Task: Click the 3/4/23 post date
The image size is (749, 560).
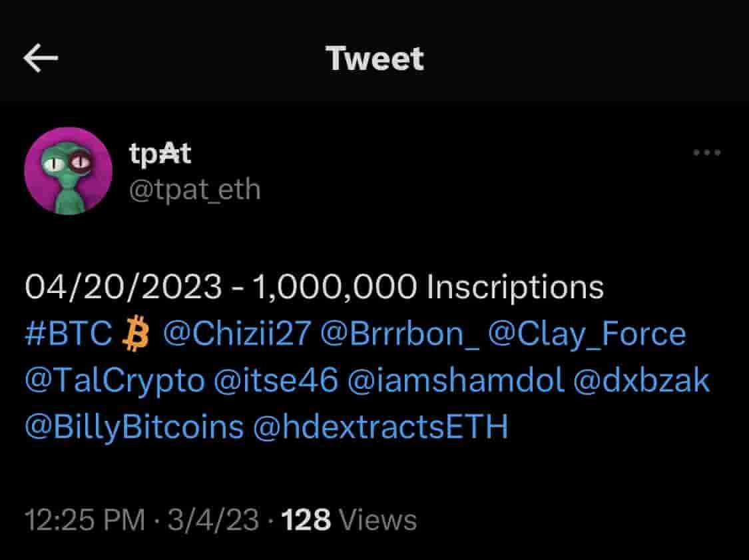Action: click(x=213, y=519)
